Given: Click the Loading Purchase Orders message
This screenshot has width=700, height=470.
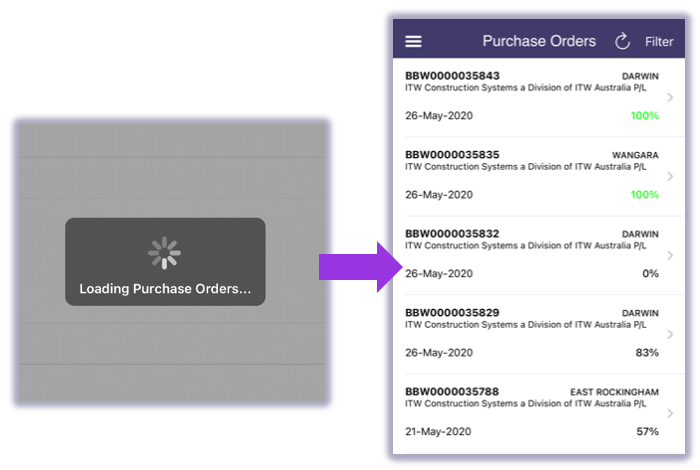Looking at the screenshot, I should [165, 289].
